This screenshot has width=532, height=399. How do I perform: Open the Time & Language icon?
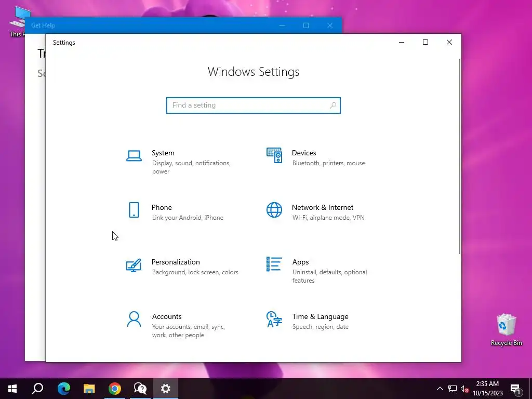[274, 319]
